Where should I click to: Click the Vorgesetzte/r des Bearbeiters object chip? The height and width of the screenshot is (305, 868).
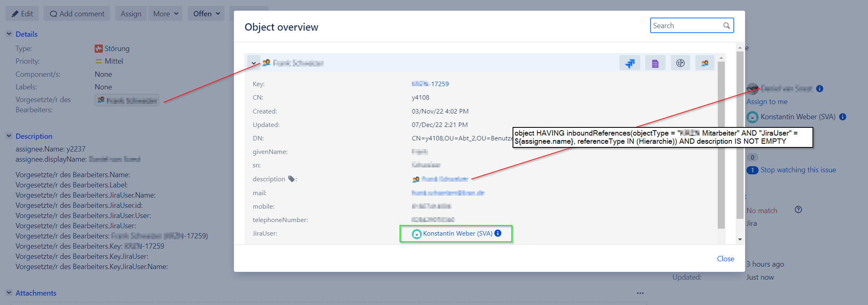pos(127,100)
